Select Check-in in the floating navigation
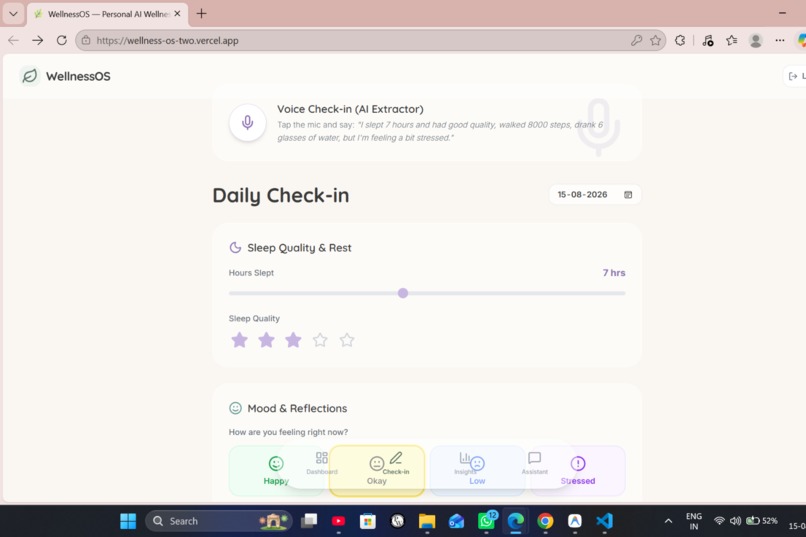This screenshot has height=537, width=806. [x=396, y=463]
